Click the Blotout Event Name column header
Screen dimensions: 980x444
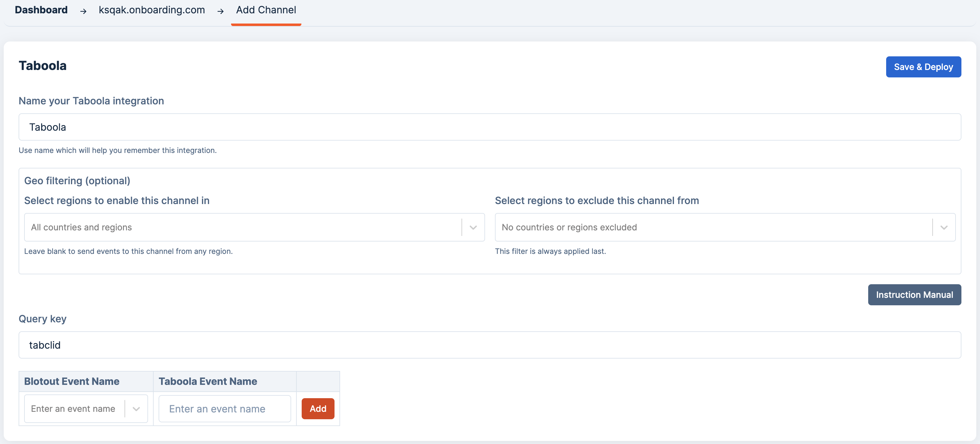coord(72,381)
